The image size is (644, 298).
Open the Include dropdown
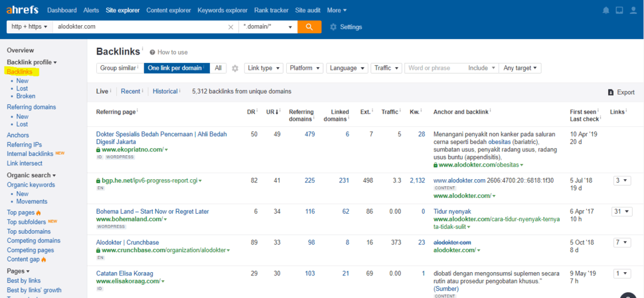click(x=482, y=68)
